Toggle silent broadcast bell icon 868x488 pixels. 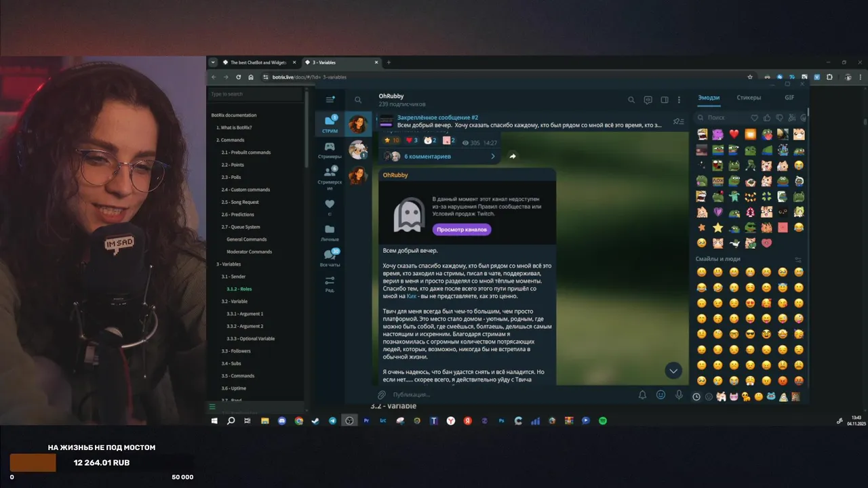642,394
